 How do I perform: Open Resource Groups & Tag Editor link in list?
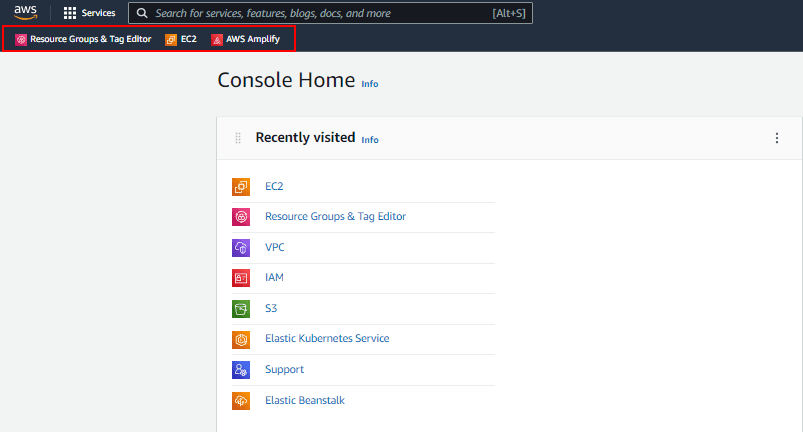coord(335,217)
